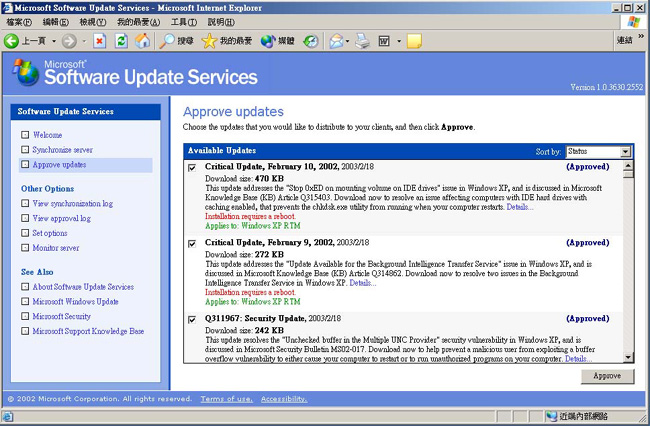Open the 我的最愛(A) Favorites menu
650x426 pixels.
click(138, 22)
